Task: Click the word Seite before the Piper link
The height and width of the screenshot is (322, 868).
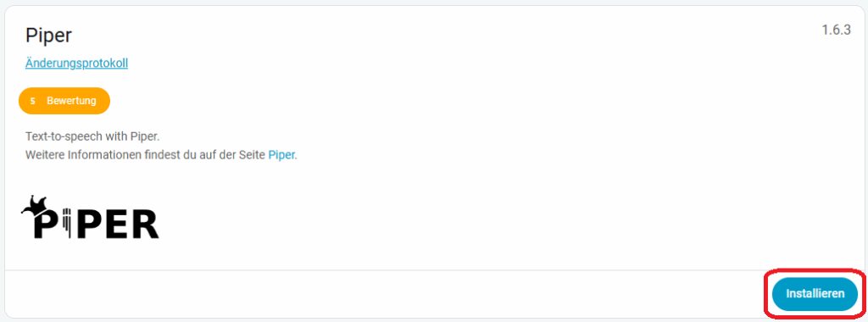Action: (252, 155)
